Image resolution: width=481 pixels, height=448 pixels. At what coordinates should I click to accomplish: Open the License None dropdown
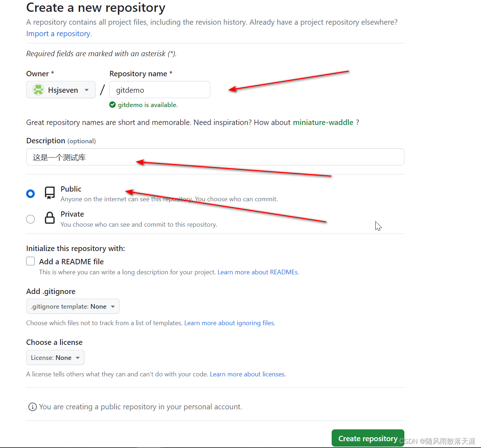click(55, 357)
